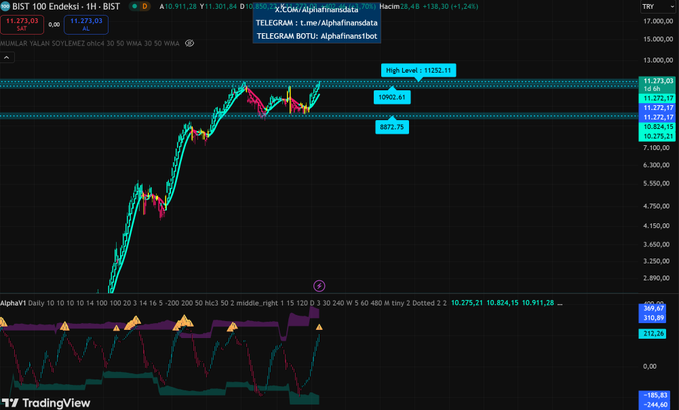The width and height of the screenshot is (679, 410).
Task: Open the TRY currency dropdown
Action: [657, 6]
